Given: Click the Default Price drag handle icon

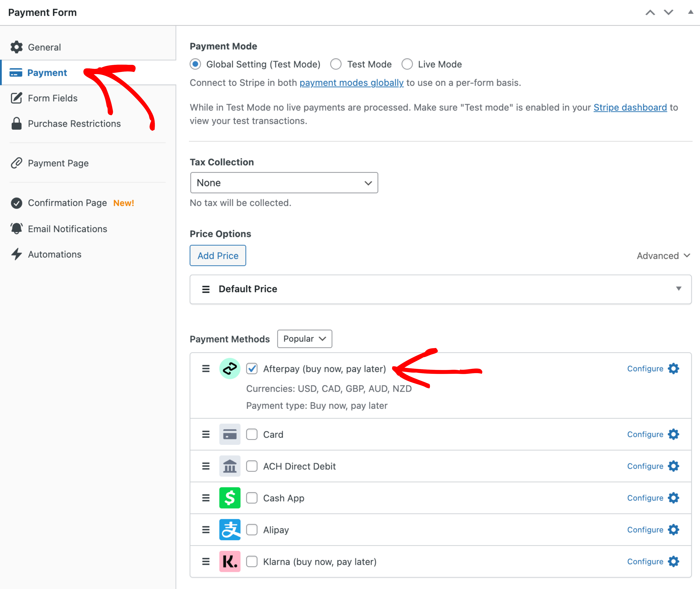Looking at the screenshot, I should pos(206,289).
